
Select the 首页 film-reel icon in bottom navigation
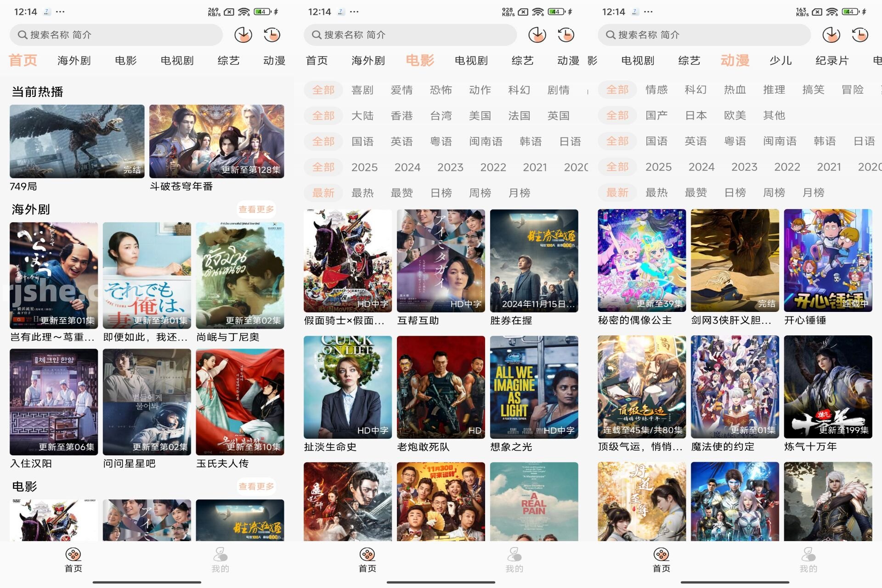pyautogui.click(x=73, y=556)
